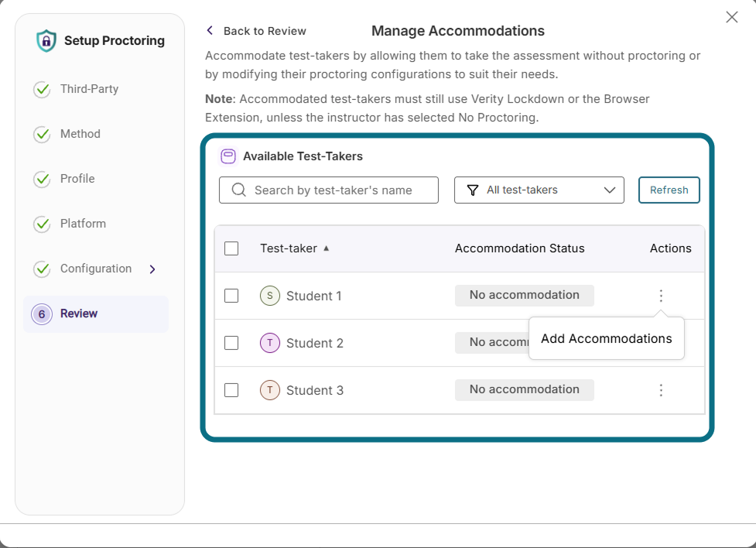Click the Student 2 name
Image resolution: width=756 pixels, height=548 pixels.
point(315,343)
